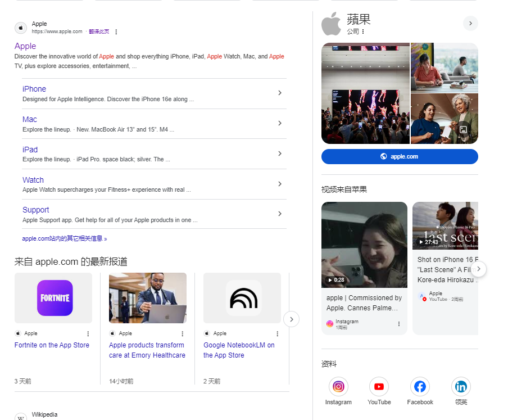Screen dimensions: 508x420
Task: Play the 27:43 Last Scene video
Action: [445, 226]
